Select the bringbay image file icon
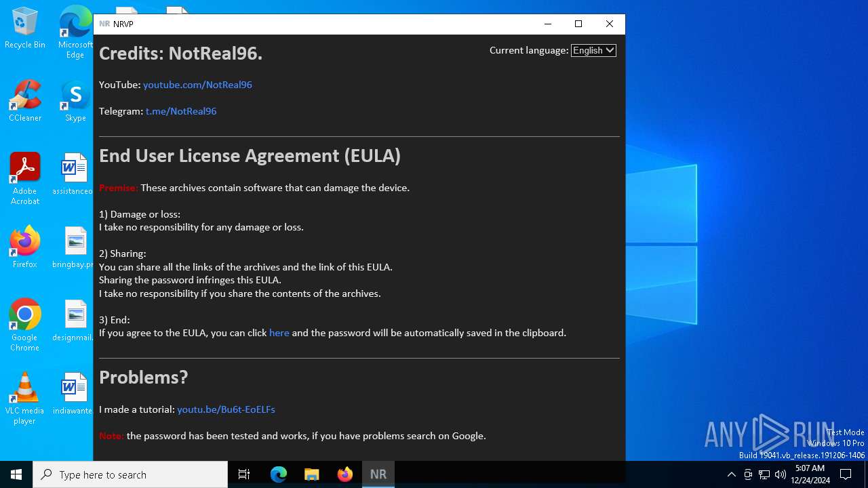 click(73, 247)
